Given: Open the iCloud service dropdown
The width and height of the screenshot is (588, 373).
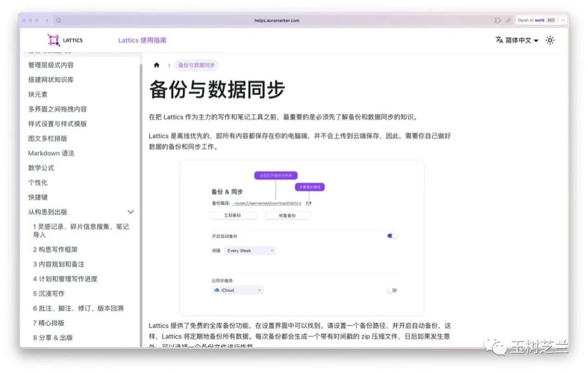Looking at the screenshot, I should coord(237,290).
